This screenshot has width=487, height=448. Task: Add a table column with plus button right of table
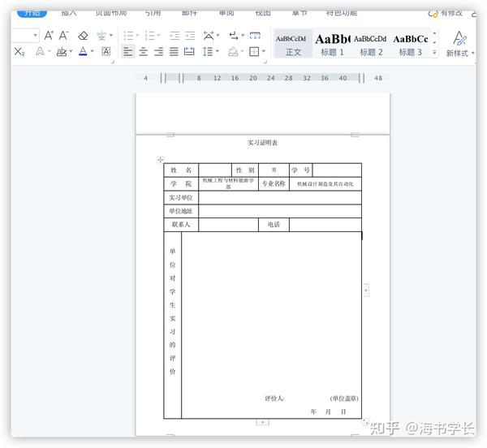(366, 291)
